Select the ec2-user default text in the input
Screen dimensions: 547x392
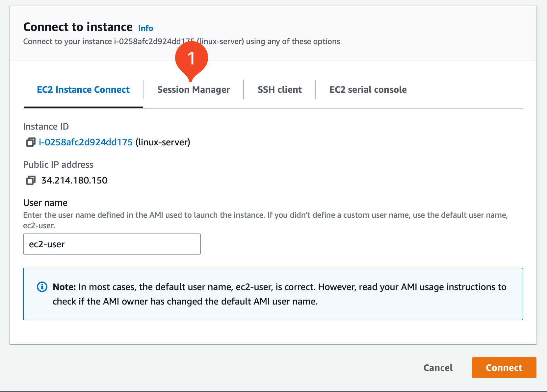[x=46, y=244]
